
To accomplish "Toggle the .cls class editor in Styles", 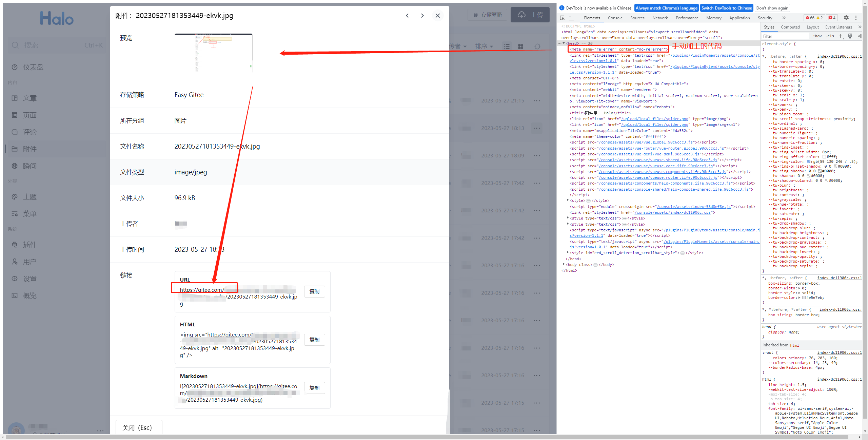I will (830, 36).
